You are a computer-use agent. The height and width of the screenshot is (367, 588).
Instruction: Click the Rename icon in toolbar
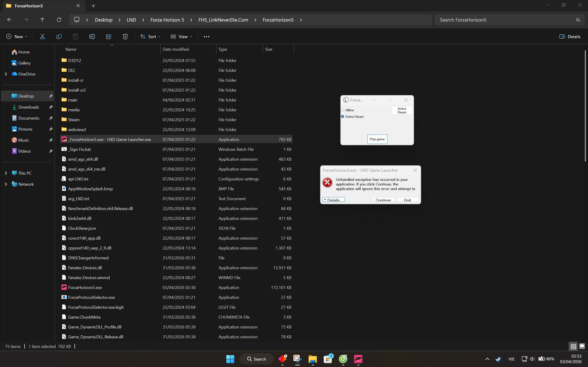pos(92,37)
